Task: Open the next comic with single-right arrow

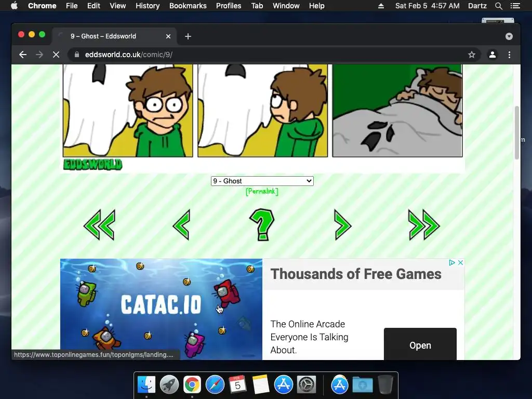Action: pos(342,224)
